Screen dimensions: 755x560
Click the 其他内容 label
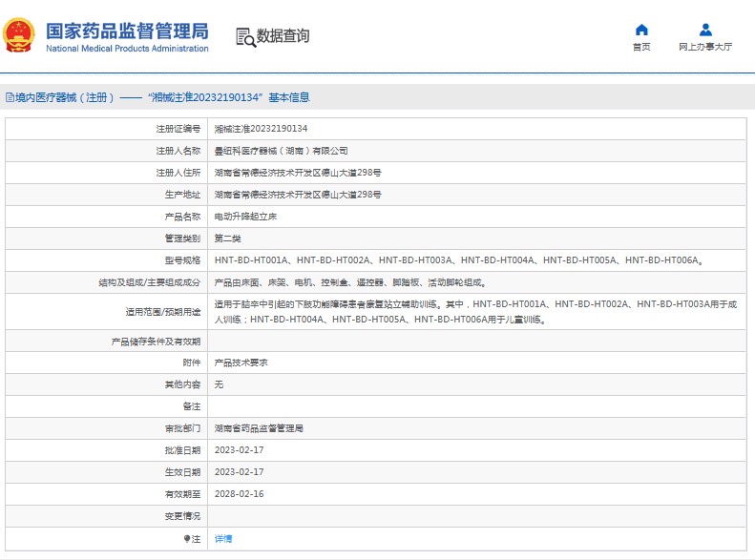click(x=182, y=384)
